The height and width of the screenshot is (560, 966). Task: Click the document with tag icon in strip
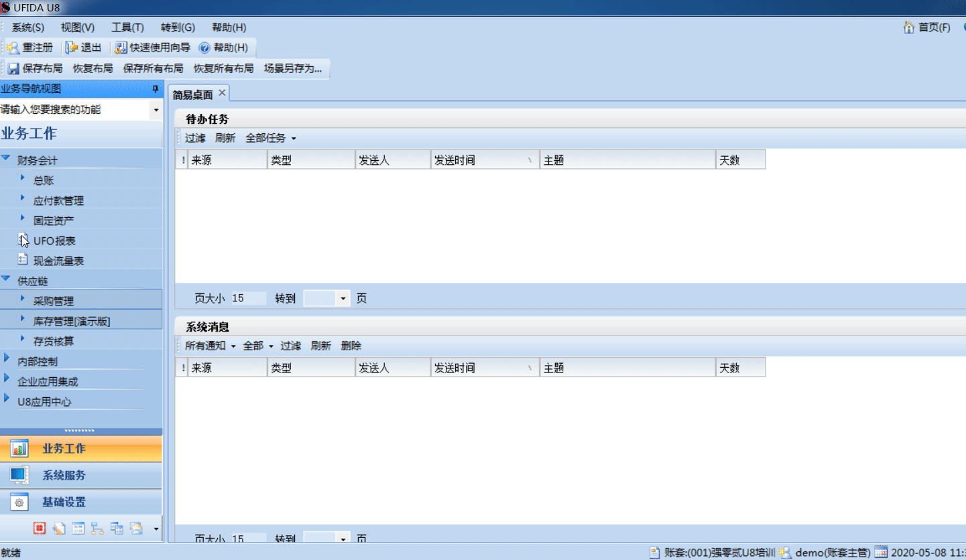[x=59, y=529]
